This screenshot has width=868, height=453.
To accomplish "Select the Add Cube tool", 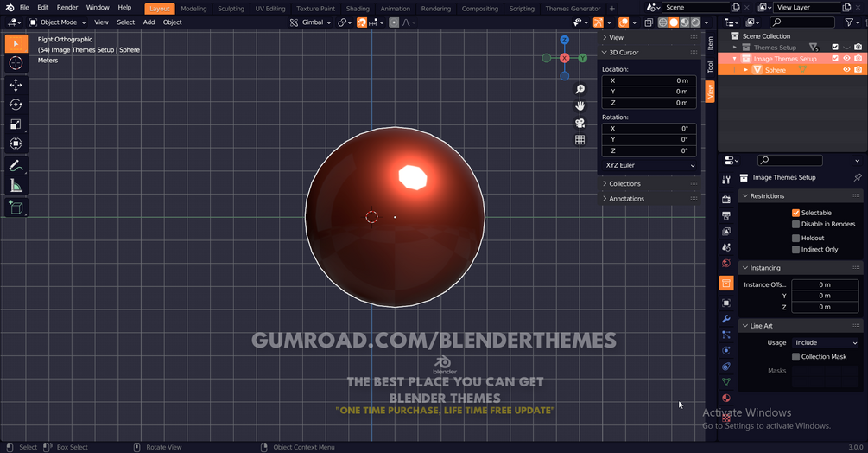I will click(16, 207).
